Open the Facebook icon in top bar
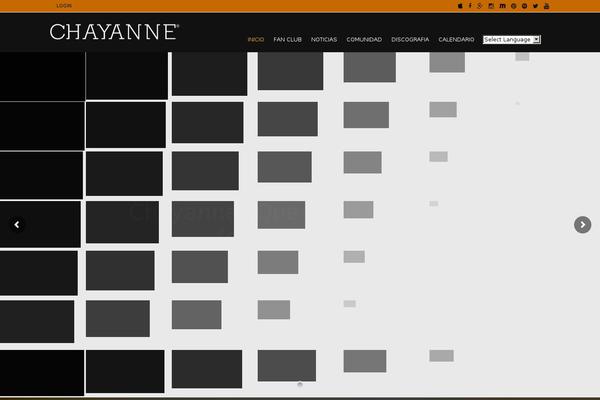 [x=470, y=6]
